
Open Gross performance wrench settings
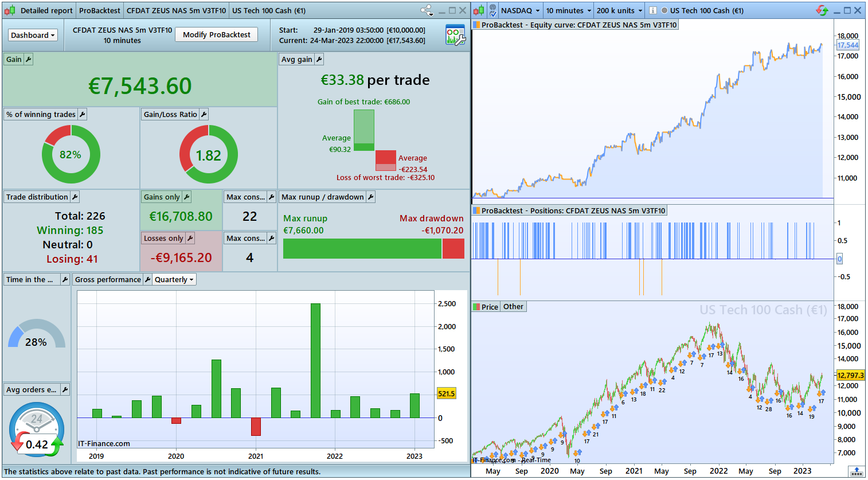pyautogui.click(x=147, y=279)
